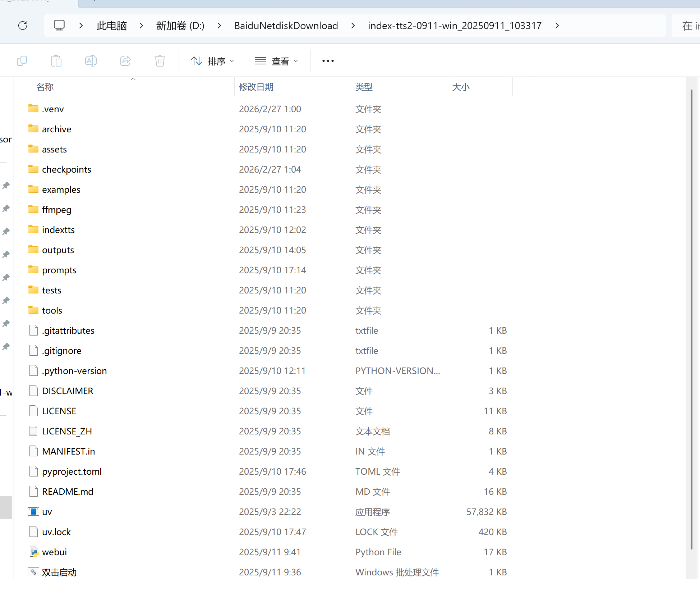This screenshot has width=700, height=593.
Task: Click the Share icon in toolbar
Action: point(125,61)
